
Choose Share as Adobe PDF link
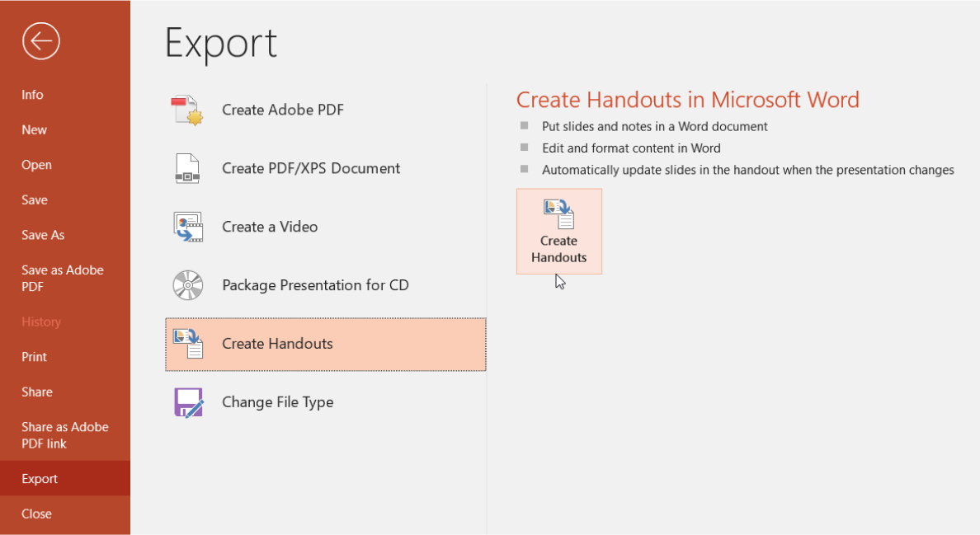tap(65, 435)
